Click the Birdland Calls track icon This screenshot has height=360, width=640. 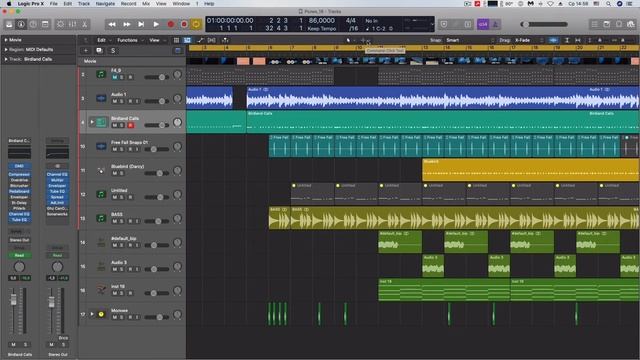point(101,122)
